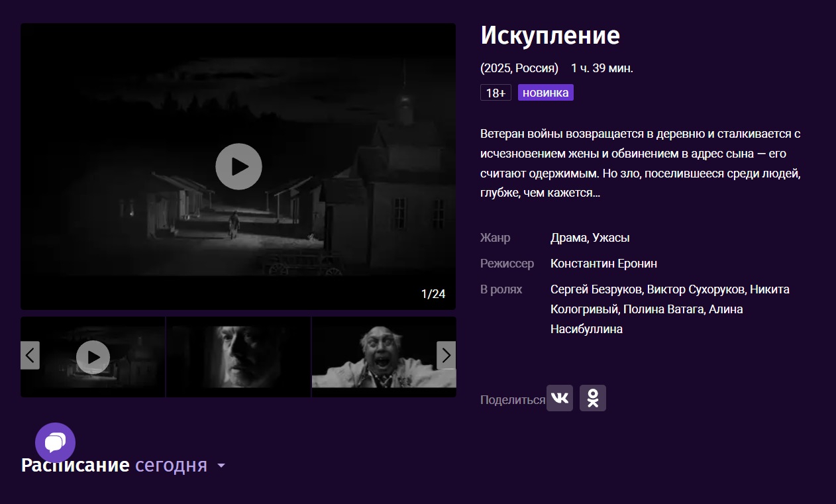Image resolution: width=836 pixels, height=504 pixels.
Task: Click the 'В ролях' label
Action: [501, 289]
